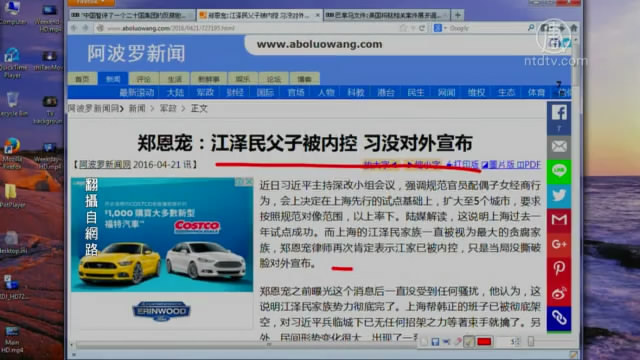Tweet the article with Twitter icon
The image size is (640, 360).
coord(559,195)
